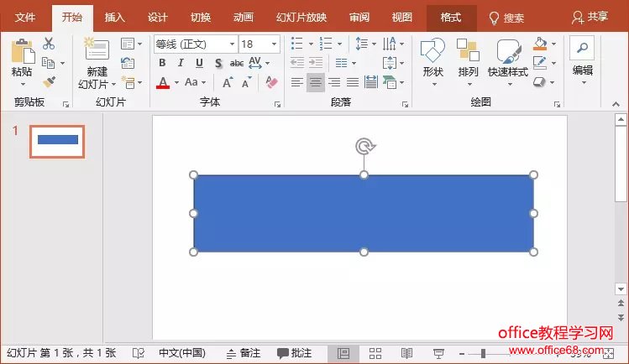Open Quick Styles (快速样式)
Screen dimensions: 629x364
[x=508, y=59]
